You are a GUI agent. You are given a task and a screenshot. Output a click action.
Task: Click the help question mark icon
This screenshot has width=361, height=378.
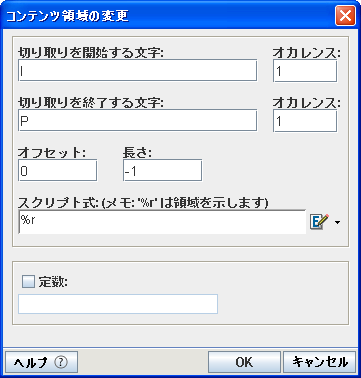click(x=61, y=362)
